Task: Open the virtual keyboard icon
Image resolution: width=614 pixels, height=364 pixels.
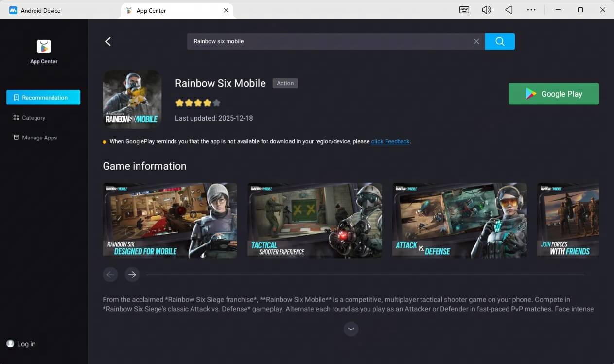Action: point(464,10)
